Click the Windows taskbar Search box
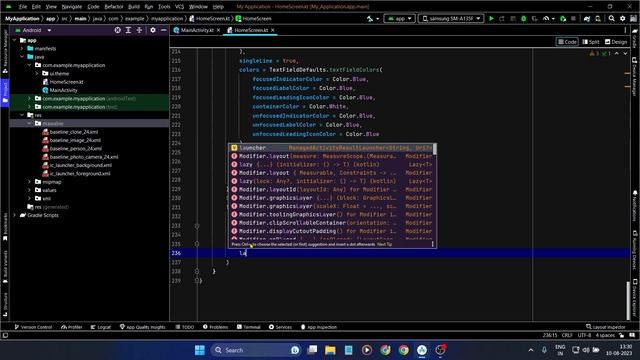 tap(256, 350)
